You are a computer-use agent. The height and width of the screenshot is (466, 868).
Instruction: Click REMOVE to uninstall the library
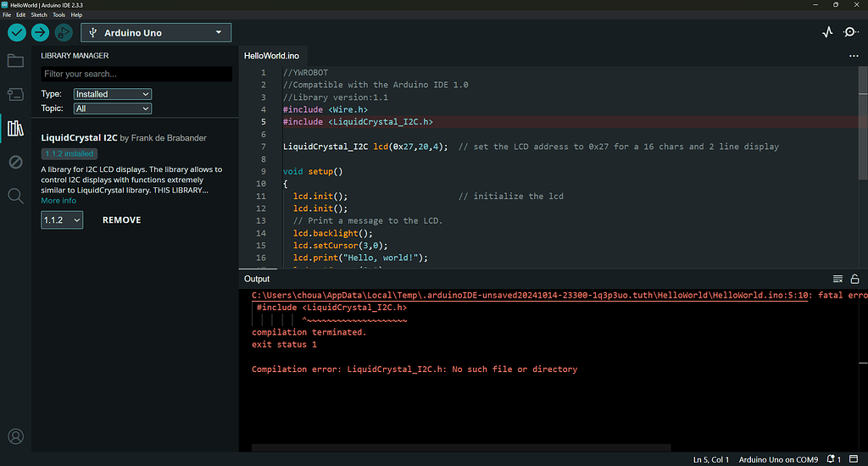pyautogui.click(x=121, y=219)
